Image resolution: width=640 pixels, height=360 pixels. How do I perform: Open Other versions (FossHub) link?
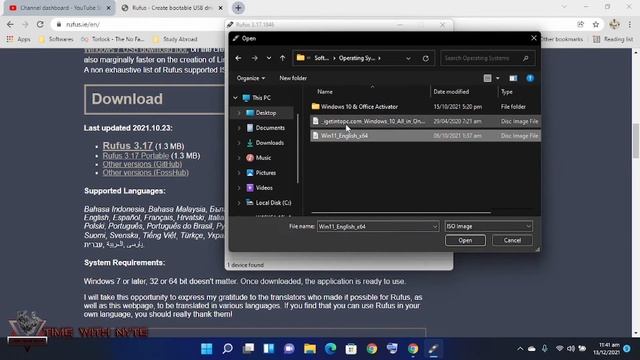(x=146, y=173)
